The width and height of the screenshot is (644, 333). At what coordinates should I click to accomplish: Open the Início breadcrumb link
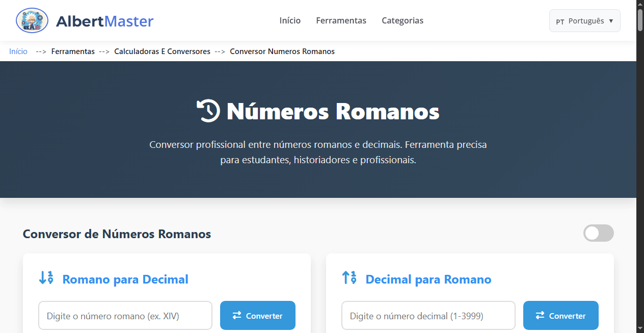point(18,51)
